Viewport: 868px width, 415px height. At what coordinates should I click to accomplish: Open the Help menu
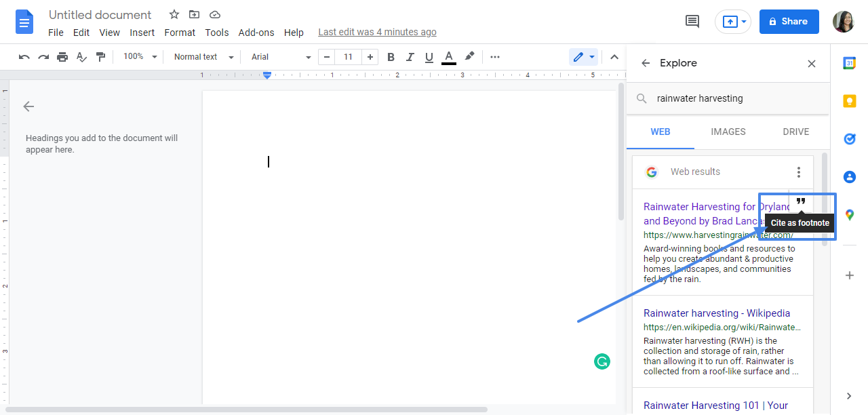[x=294, y=33]
